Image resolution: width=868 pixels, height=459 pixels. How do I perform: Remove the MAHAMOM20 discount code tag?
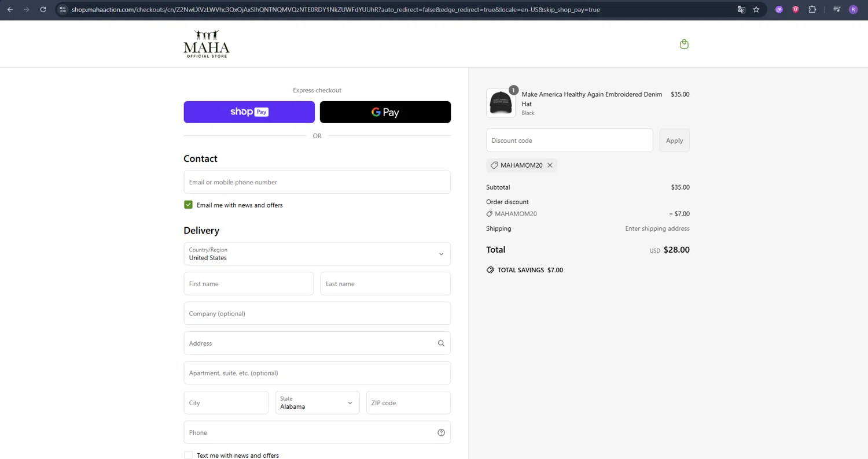click(x=550, y=165)
